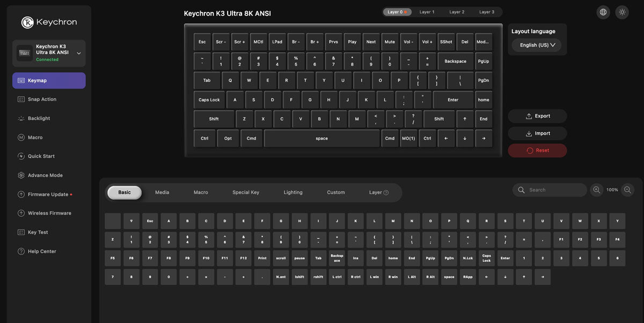Click the Layer tab help question icon
Viewport: 644px width, 323px height.
pyautogui.click(x=386, y=193)
